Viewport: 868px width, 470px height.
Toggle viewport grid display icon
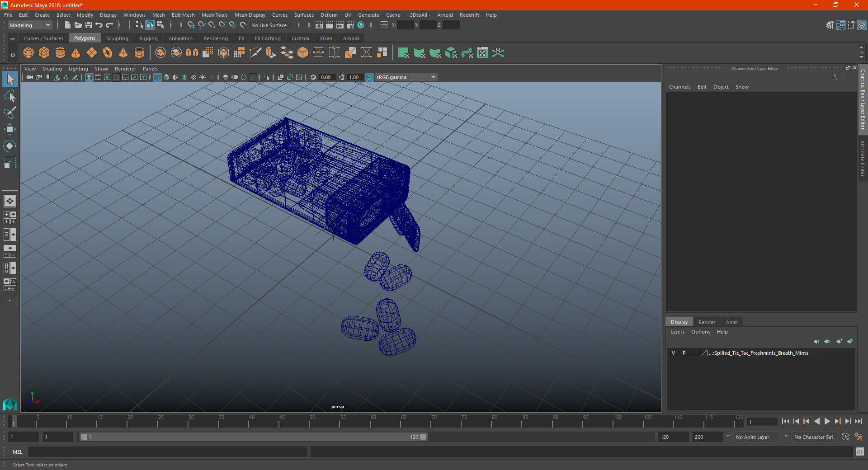[x=89, y=77]
